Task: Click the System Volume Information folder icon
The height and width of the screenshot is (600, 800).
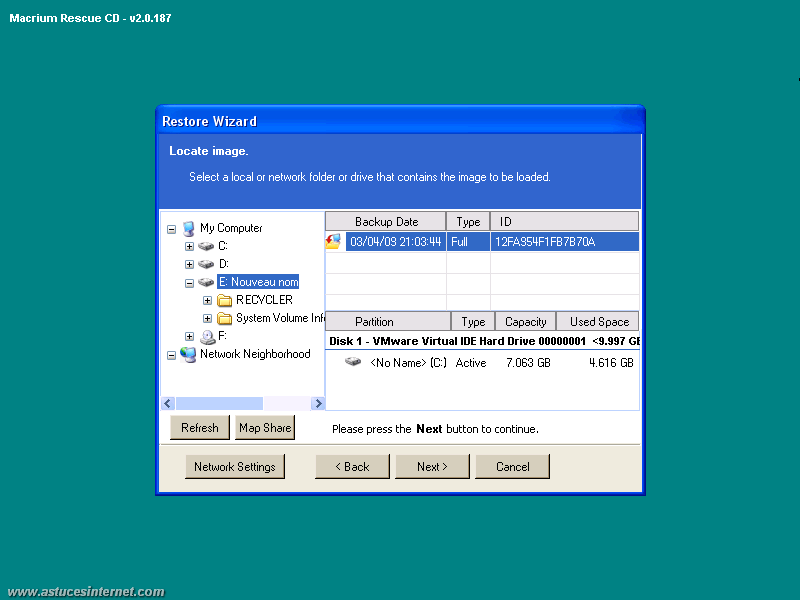Action: pos(224,319)
